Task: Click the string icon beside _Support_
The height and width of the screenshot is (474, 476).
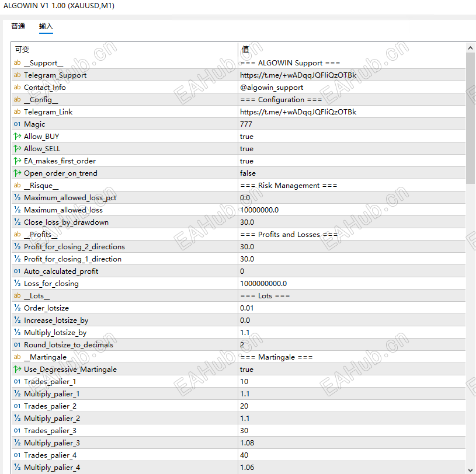Action: tap(18, 63)
